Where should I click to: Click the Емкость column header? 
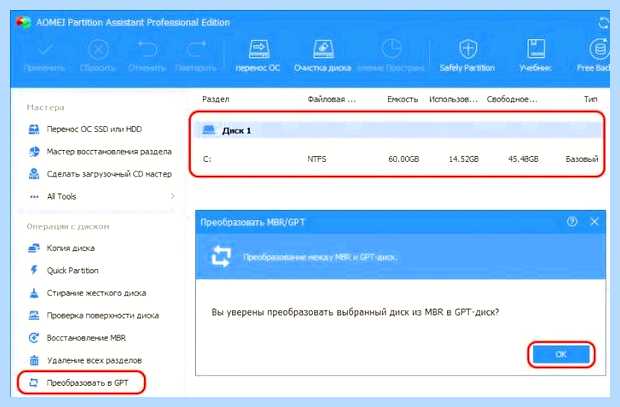point(403,99)
